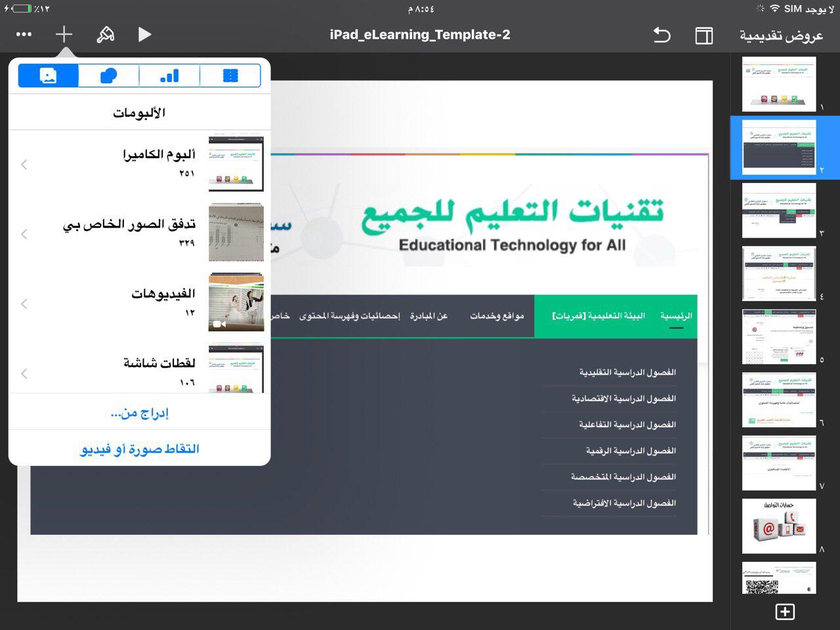This screenshot has width=840, height=630.
Task: Open the format paintbrush tool
Action: point(105,34)
